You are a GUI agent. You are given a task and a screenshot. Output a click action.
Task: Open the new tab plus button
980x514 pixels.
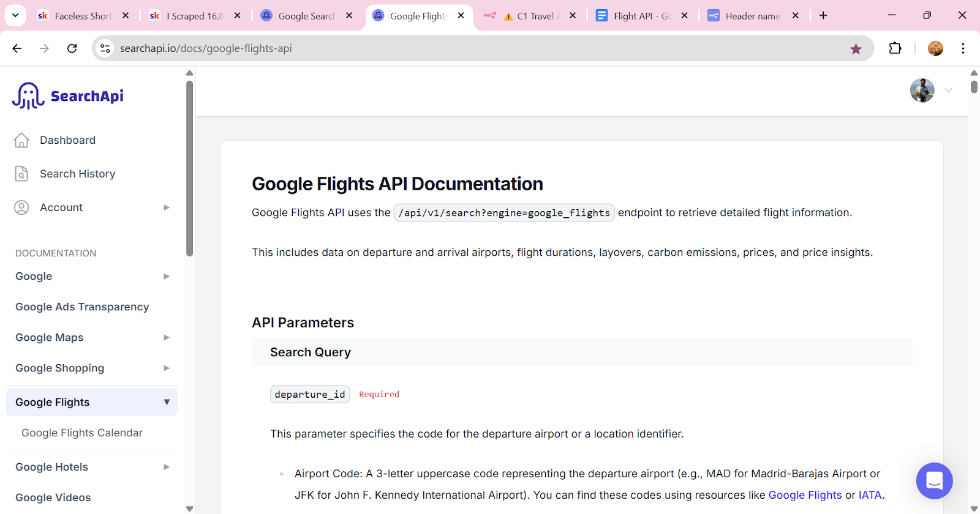(823, 16)
